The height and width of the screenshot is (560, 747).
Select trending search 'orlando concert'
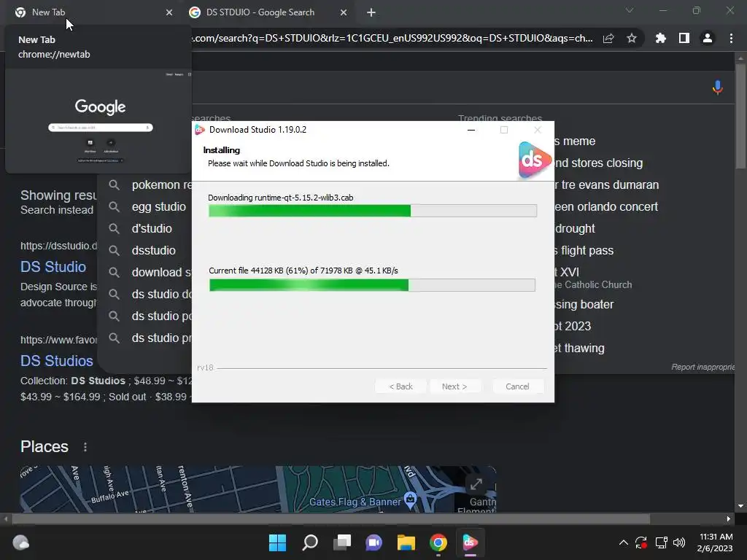tap(606, 206)
